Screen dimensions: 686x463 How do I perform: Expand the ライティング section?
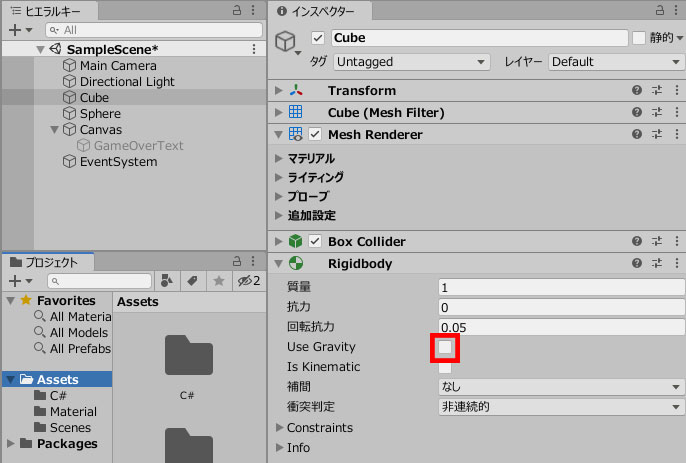pyautogui.click(x=279, y=177)
